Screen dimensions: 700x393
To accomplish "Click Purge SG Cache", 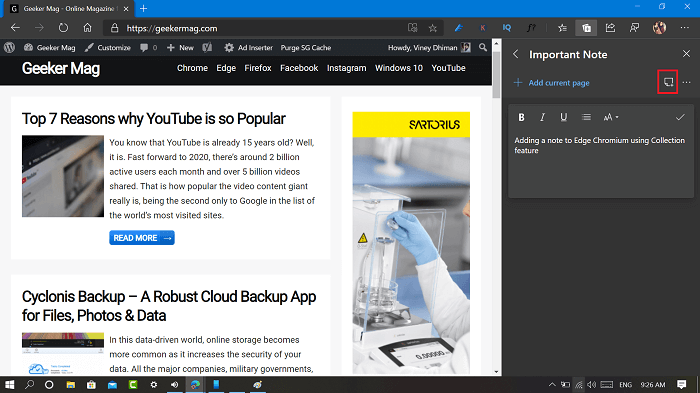I will click(306, 47).
